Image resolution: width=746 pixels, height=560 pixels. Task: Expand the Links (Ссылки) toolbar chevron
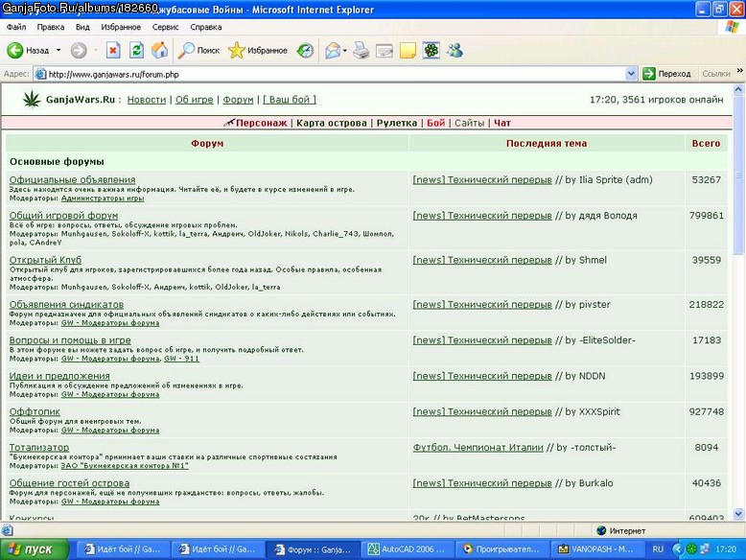tap(740, 71)
